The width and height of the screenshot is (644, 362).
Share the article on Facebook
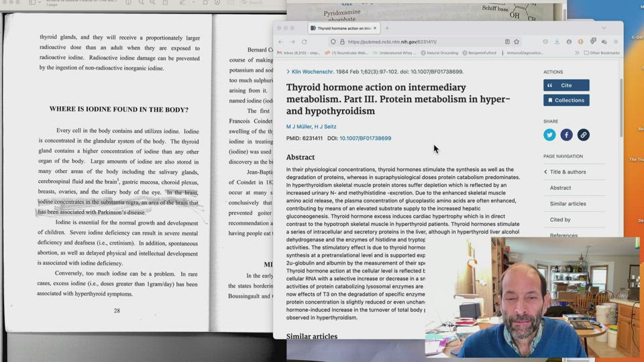point(566,135)
